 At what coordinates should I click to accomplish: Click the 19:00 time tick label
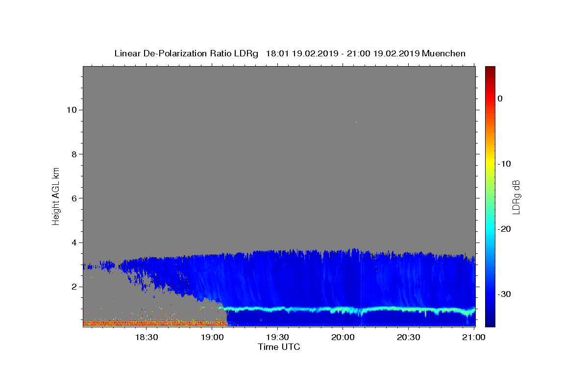tap(212, 337)
